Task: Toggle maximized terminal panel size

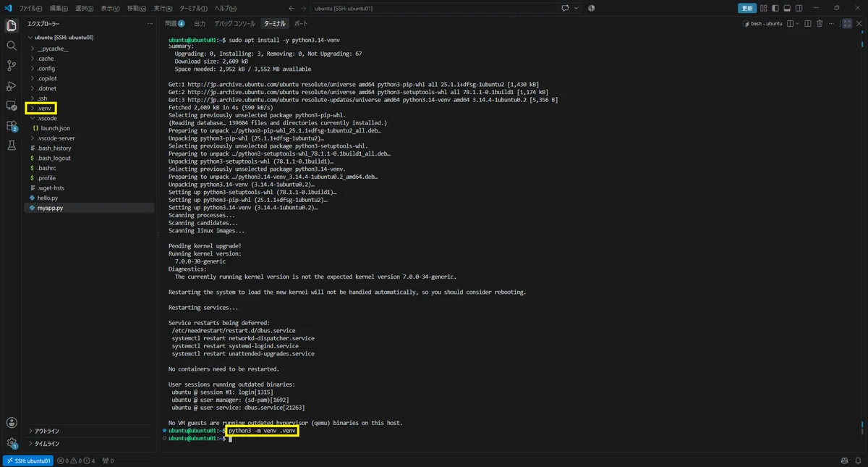Action: pos(847,23)
